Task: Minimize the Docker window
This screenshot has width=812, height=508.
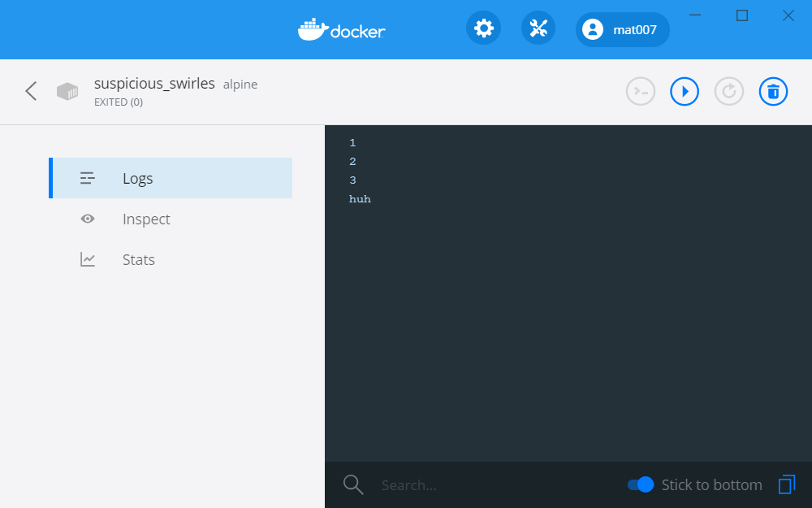Action: pyautogui.click(x=695, y=15)
